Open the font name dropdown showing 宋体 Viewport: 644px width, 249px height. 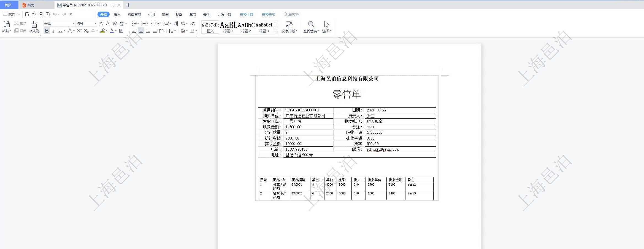59,24
